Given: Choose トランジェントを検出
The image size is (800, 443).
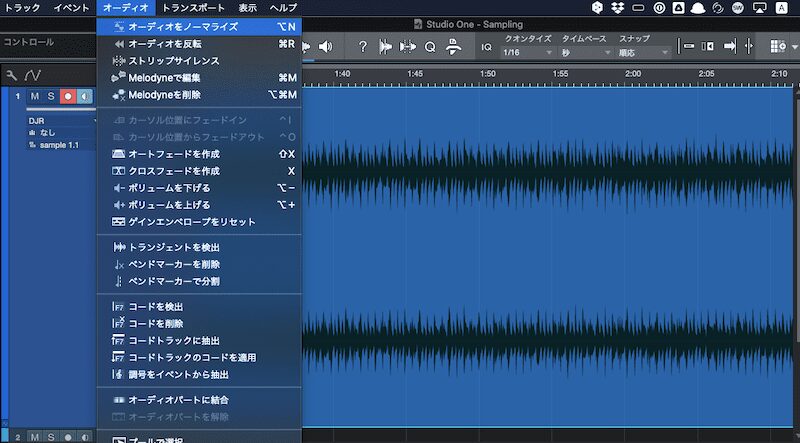Looking at the screenshot, I should [x=199, y=248].
